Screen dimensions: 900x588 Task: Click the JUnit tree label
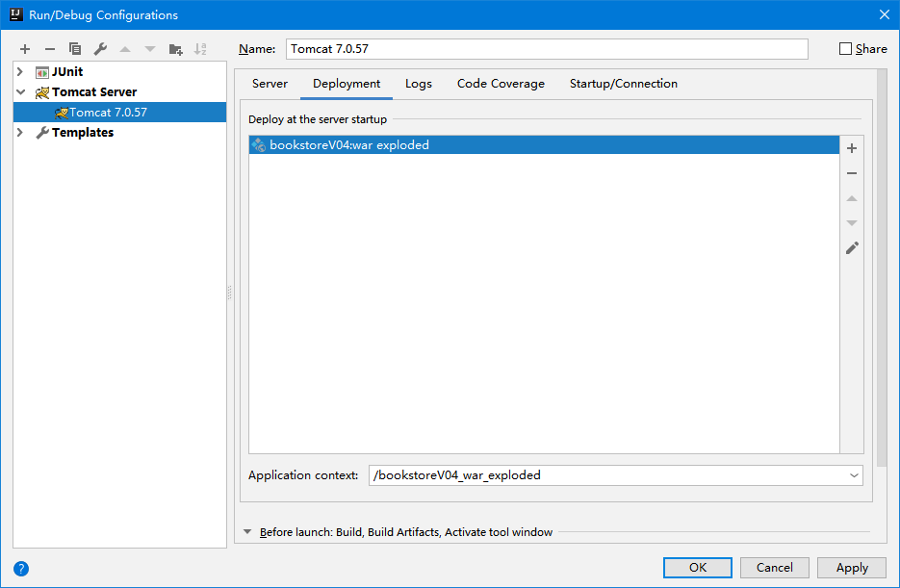pyautogui.click(x=67, y=72)
